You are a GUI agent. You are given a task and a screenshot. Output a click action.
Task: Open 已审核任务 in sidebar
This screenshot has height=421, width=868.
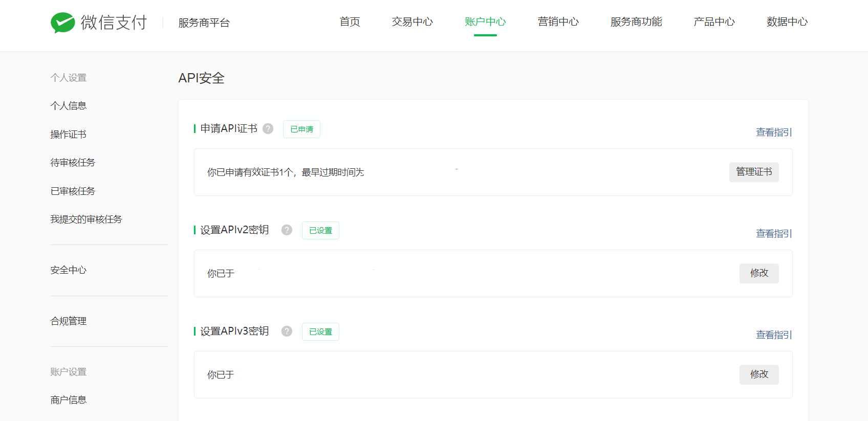pos(73,191)
